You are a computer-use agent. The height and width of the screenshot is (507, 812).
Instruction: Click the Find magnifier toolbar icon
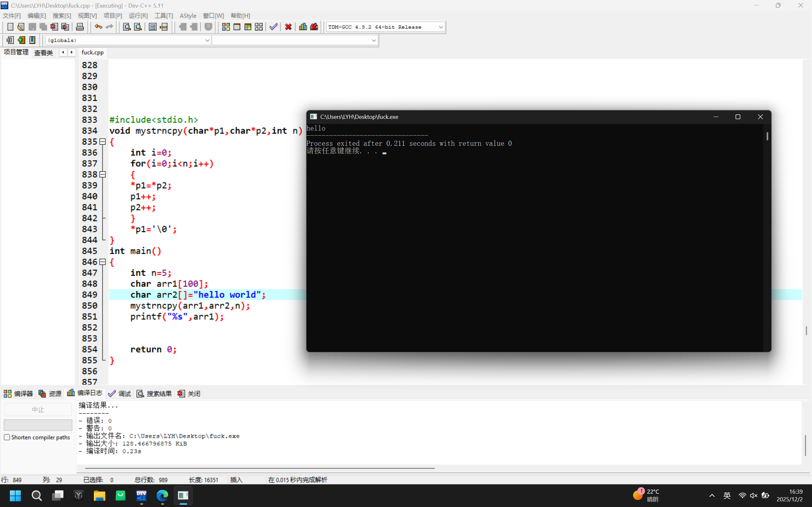point(127,27)
